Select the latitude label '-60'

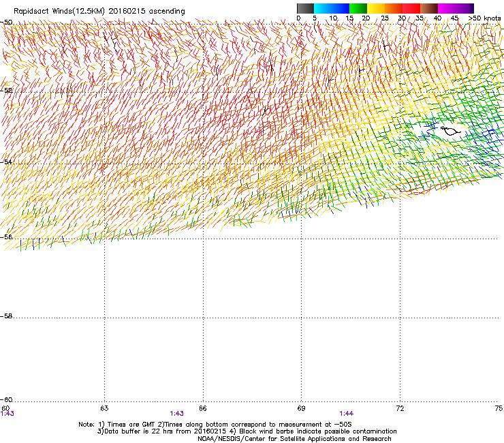[x=6, y=400]
